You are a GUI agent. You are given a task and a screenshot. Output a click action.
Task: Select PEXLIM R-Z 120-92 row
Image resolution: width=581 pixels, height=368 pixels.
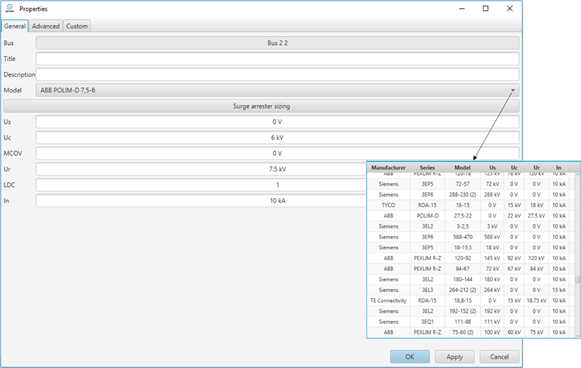[x=471, y=258]
